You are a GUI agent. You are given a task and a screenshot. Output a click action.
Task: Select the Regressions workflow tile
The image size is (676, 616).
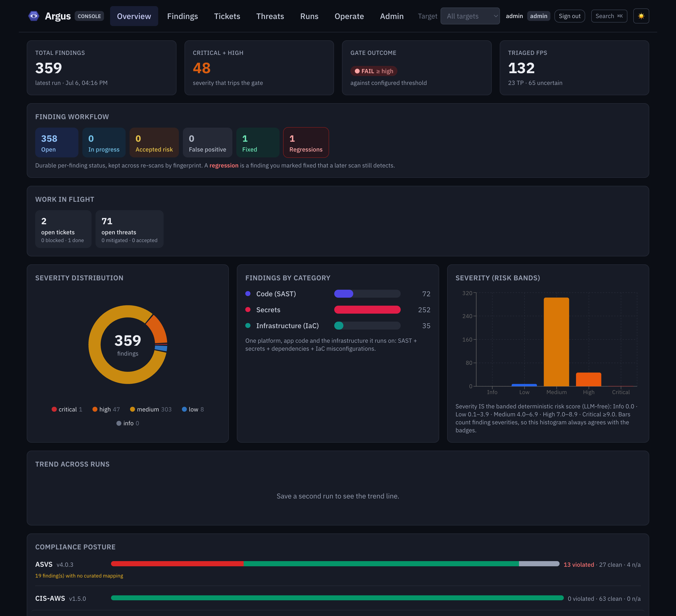pyautogui.click(x=306, y=142)
